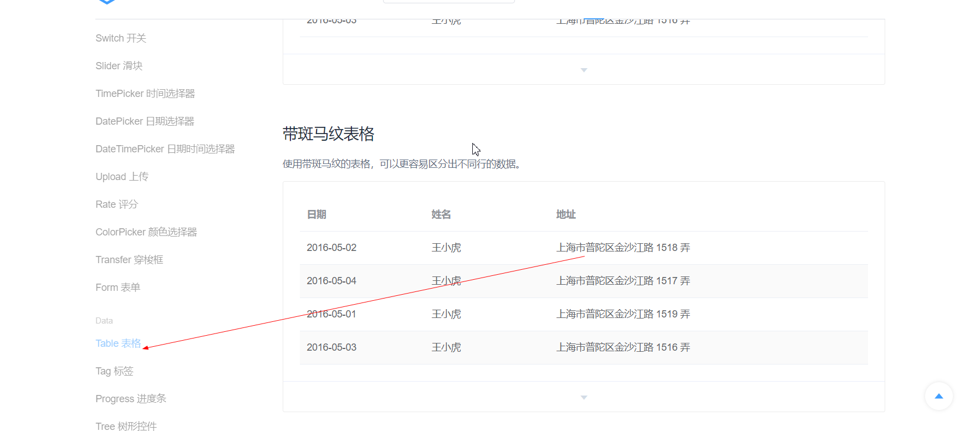Open ColorPicker 颜色选择器 page

(146, 232)
